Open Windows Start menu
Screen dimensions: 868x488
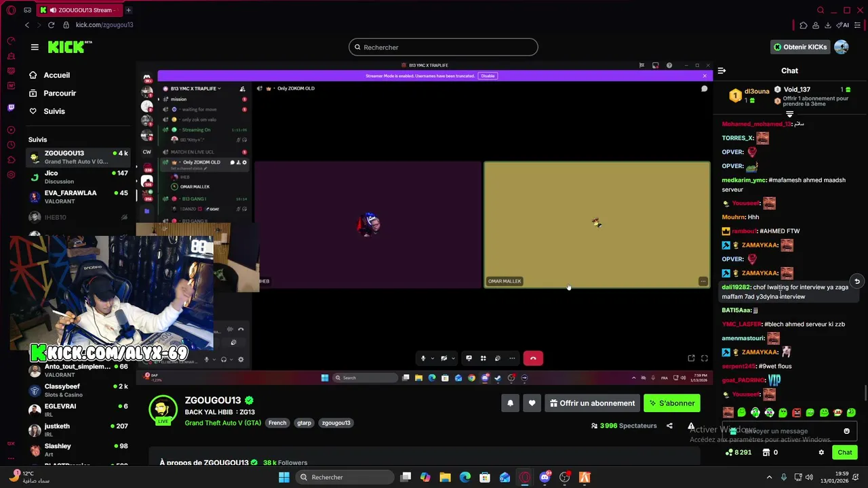284,477
